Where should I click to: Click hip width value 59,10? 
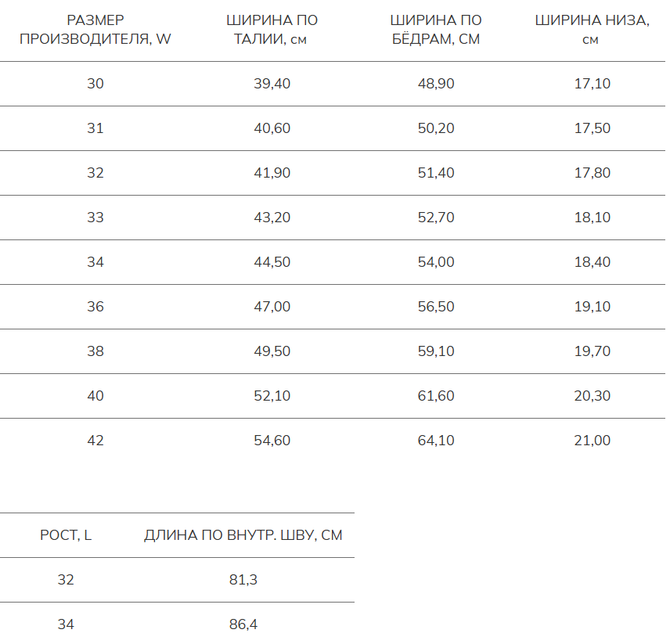(436, 351)
